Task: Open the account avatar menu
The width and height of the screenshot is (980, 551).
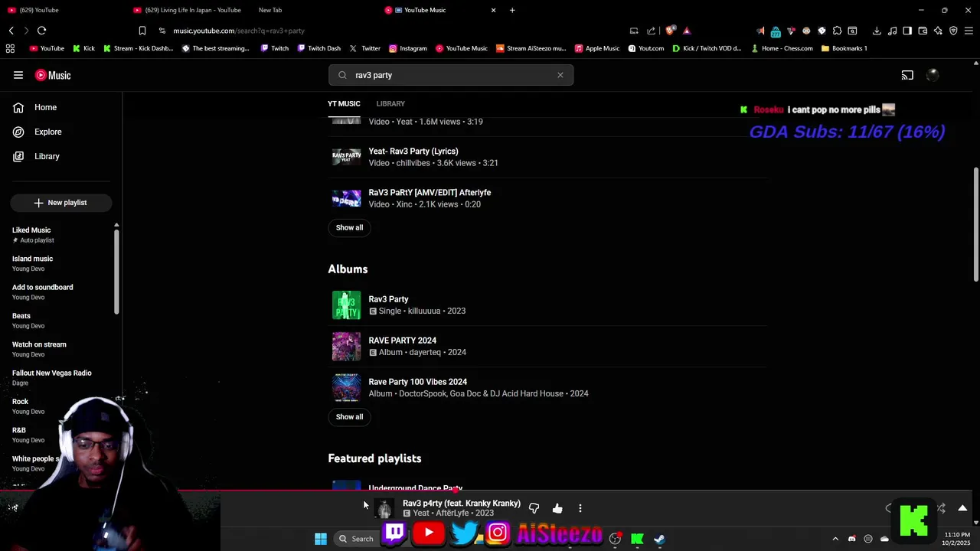Action: (933, 75)
